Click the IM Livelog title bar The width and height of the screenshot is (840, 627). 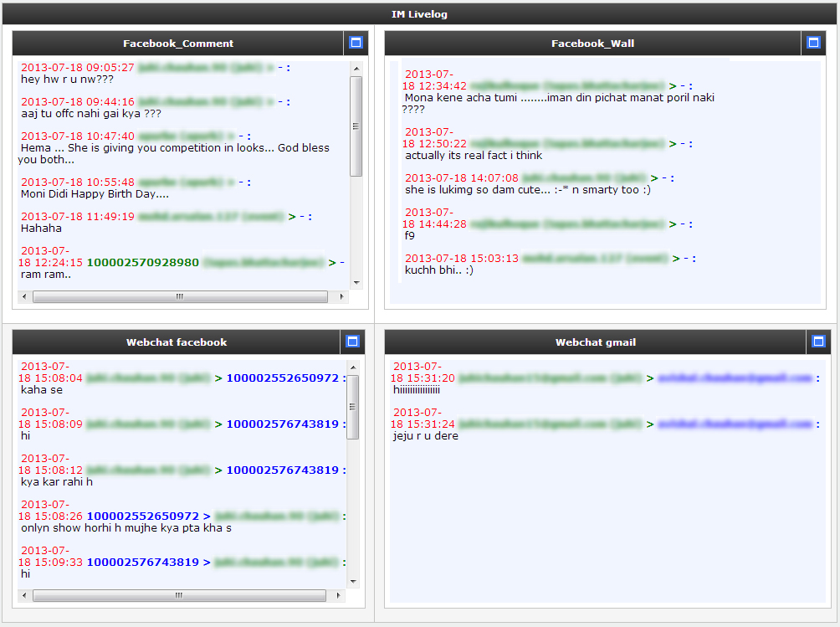tap(420, 13)
